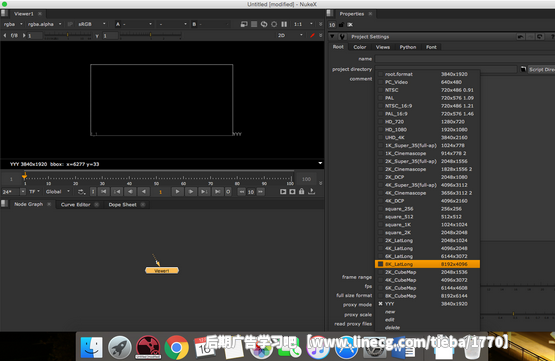The width and height of the screenshot is (555, 361).
Task: Click the timeline playhead marker at frame 1
Action: point(24,176)
